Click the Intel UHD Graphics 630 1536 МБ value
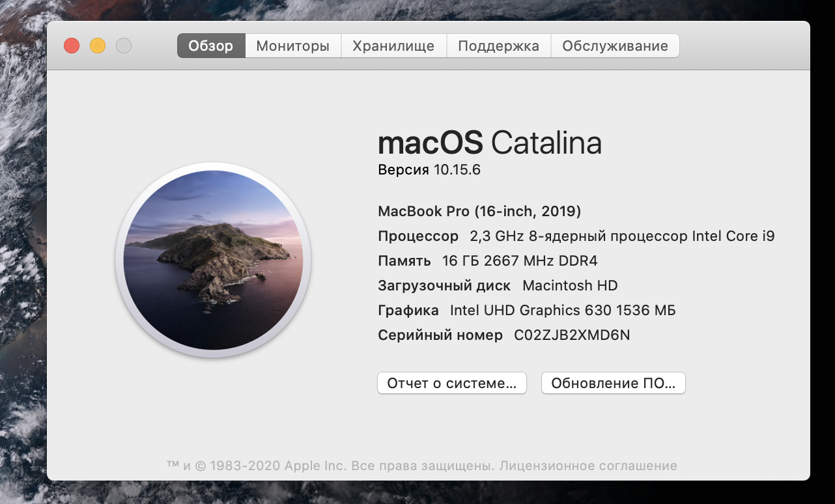The image size is (835, 504). pyautogui.click(x=563, y=311)
